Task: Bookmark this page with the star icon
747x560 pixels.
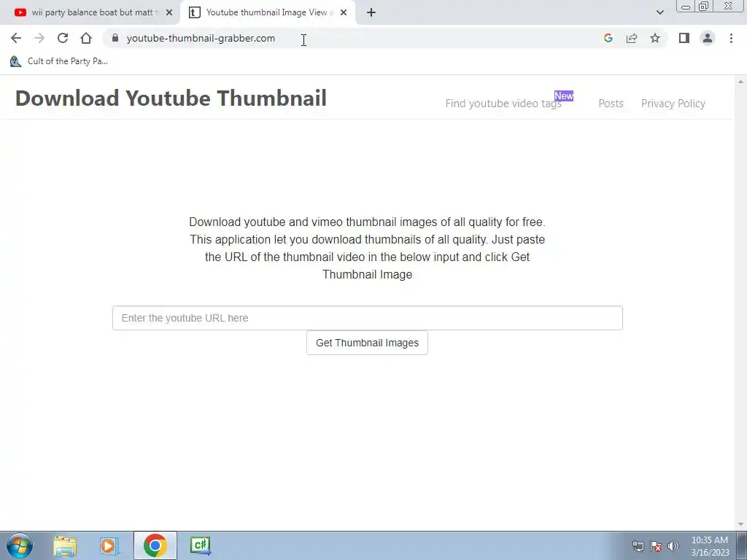Action: [655, 38]
